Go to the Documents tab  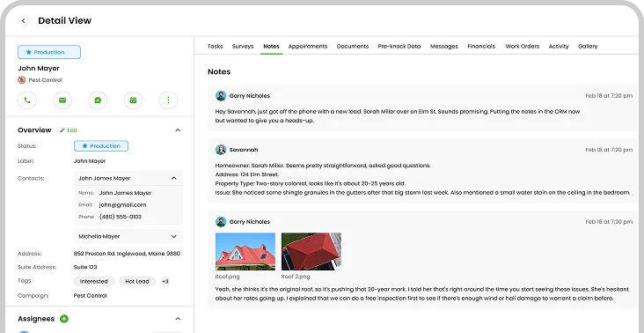[x=353, y=47]
